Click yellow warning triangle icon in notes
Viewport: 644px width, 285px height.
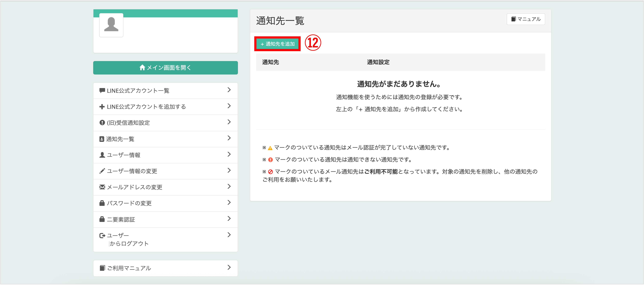tap(270, 148)
